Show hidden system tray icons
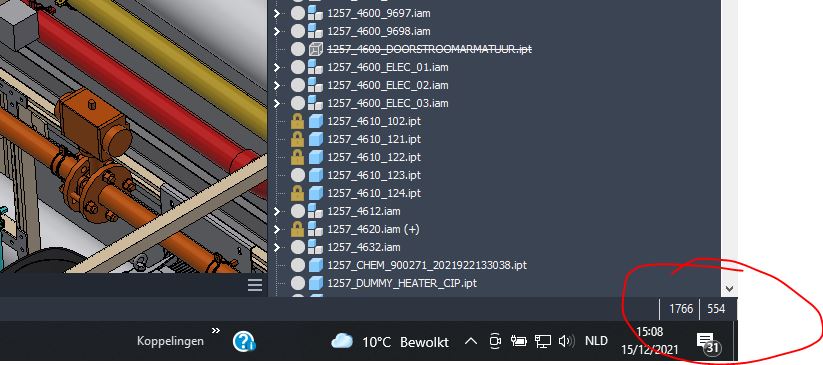The width and height of the screenshot is (823, 365). pyautogui.click(x=471, y=341)
